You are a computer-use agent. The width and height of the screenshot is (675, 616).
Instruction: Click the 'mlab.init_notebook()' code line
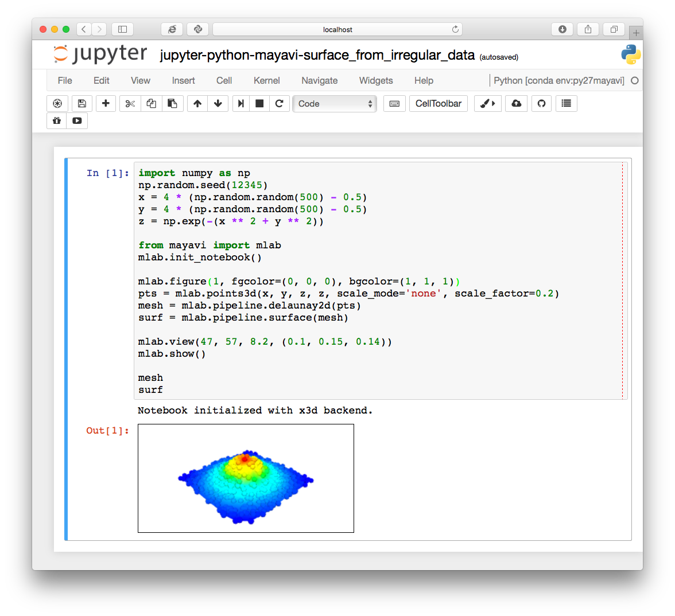200,257
